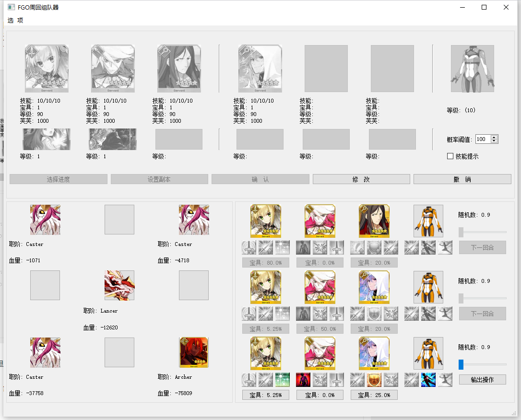Image resolution: width=521 pixels, height=420 pixels.
Task: Activate the green third skill in turn three
Action: pos(283,380)
